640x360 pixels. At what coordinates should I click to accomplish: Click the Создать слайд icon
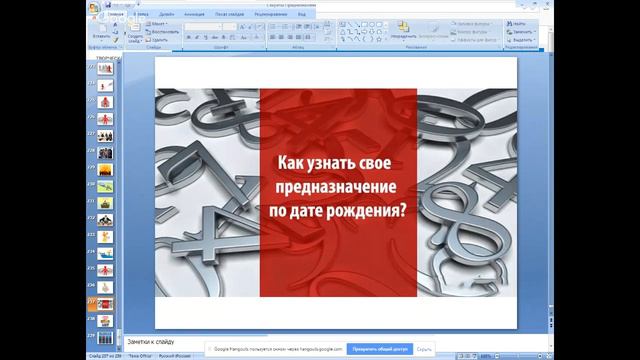pyautogui.click(x=135, y=32)
